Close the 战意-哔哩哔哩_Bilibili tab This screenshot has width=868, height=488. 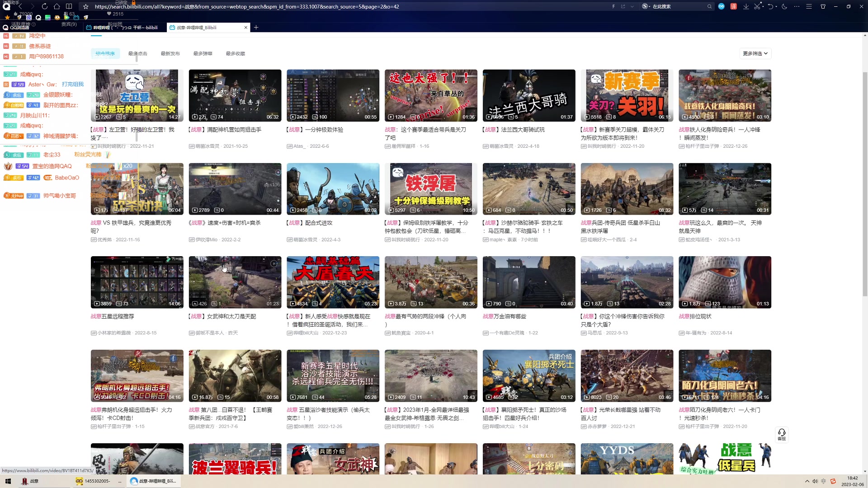tap(246, 28)
